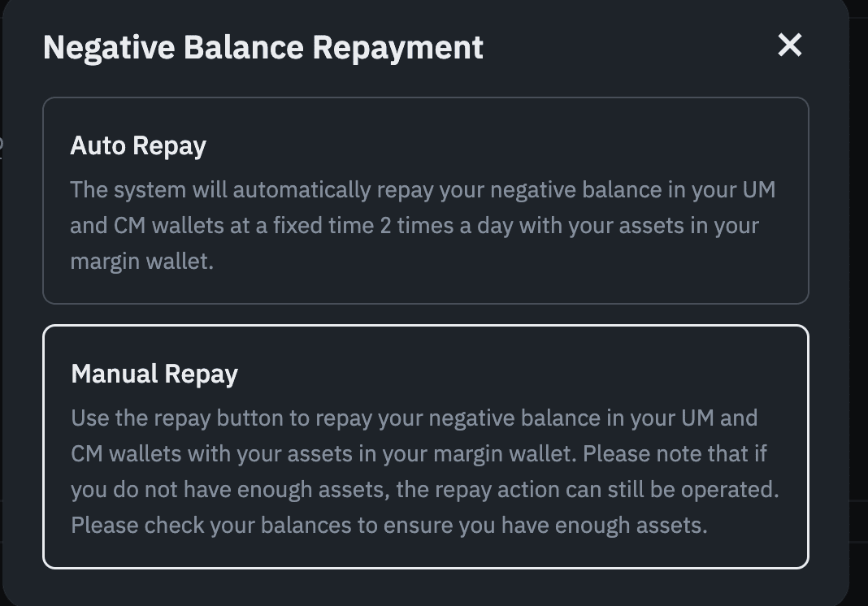Click the word 'Auto' in Auto Repay

click(x=98, y=145)
